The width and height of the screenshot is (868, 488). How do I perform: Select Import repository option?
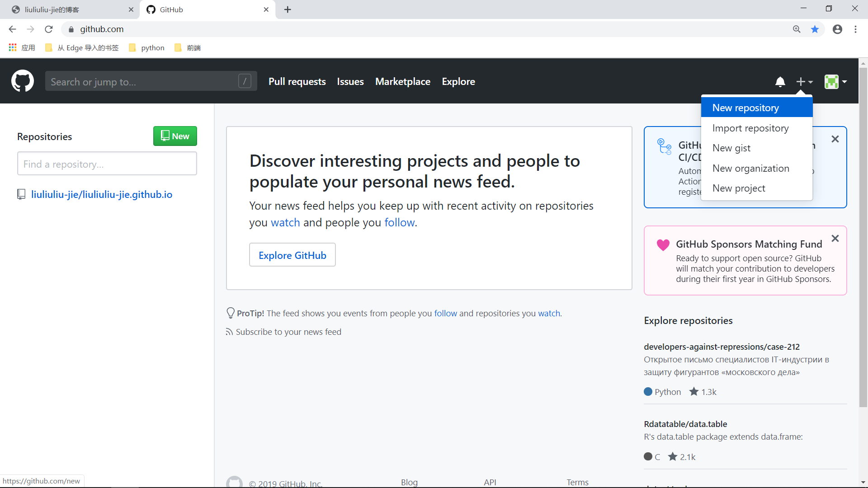click(x=750, y=128)
